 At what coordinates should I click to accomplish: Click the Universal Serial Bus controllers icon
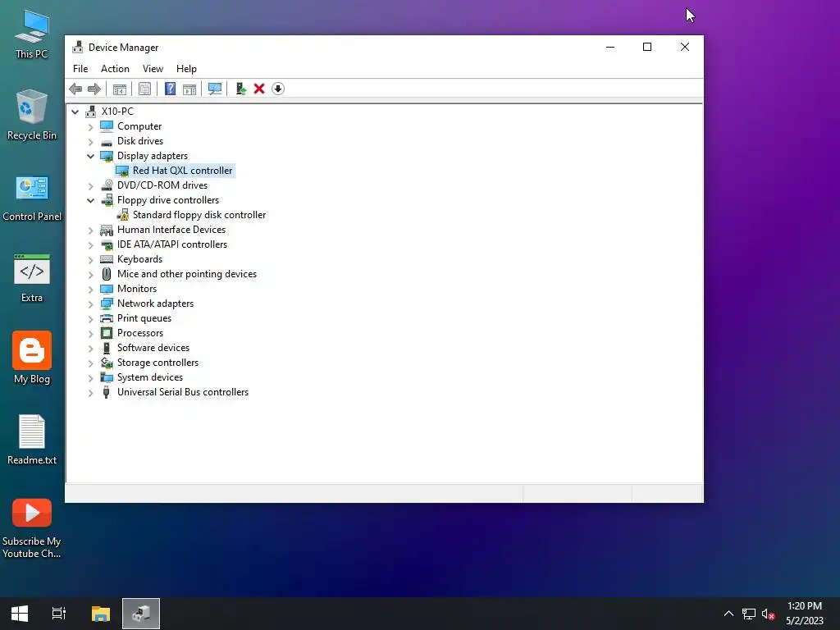coord(106,392)
